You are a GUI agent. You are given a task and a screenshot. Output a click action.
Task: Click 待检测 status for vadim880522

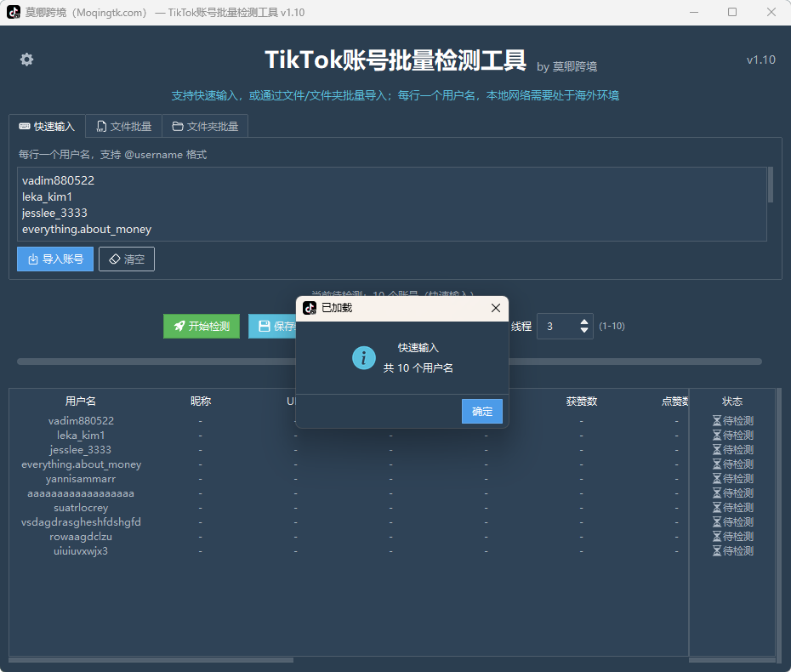(733, 420)
